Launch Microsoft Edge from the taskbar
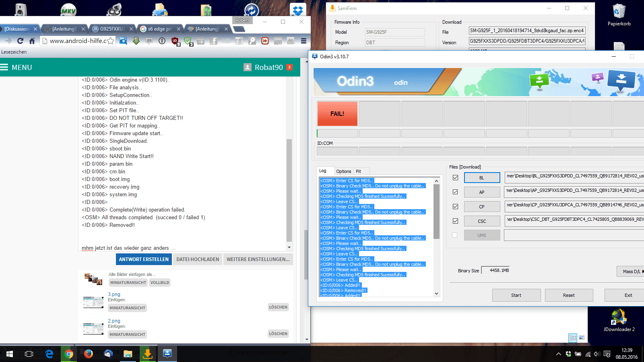 click(x=49, y=354)
